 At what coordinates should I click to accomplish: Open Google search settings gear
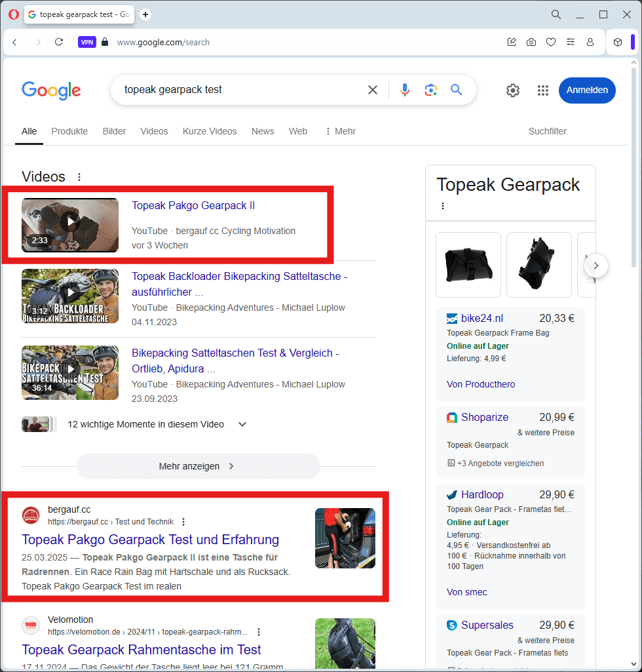[x=513, y=90]
